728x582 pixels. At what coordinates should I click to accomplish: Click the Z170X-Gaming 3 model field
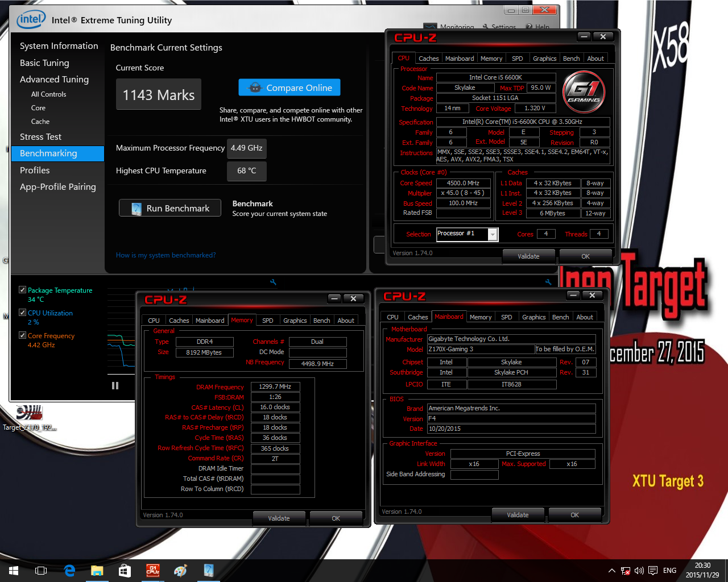tap(481, 349)
